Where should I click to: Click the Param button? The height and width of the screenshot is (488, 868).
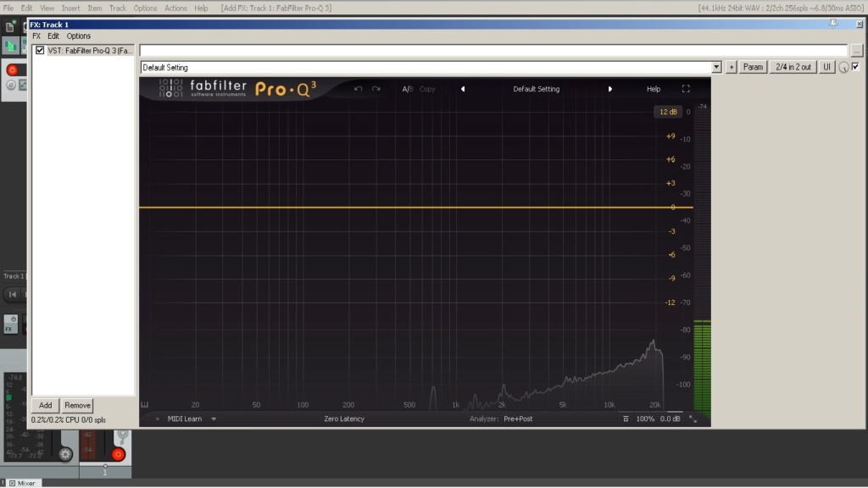pos(753,67)
